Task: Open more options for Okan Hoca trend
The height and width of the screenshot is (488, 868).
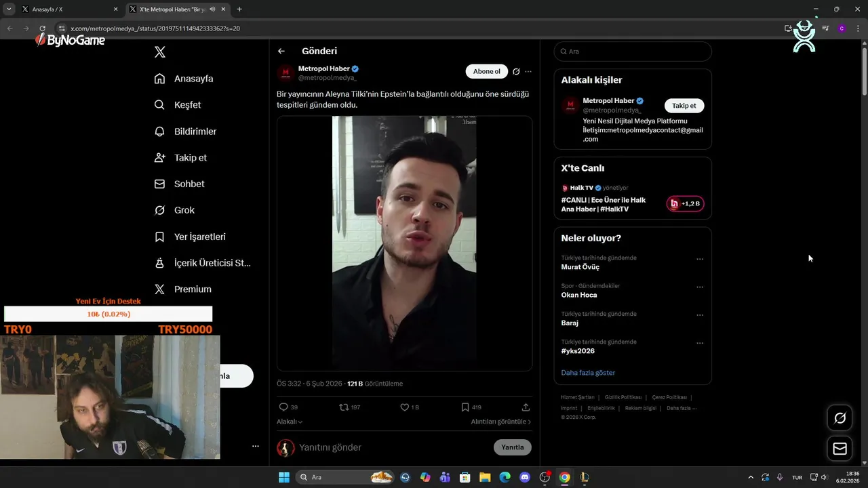Action: pyautogui.click(x=700, y=287)
